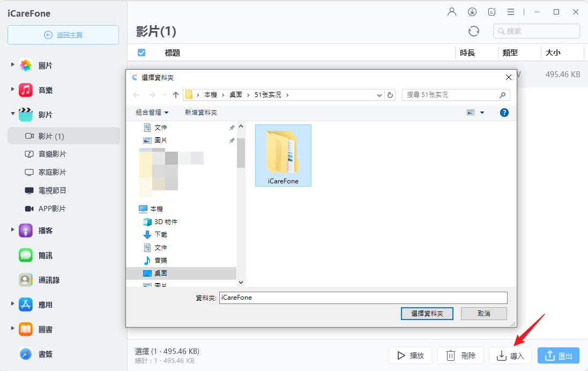Open the 音樂 music icon in sidebar
The width and height of the screenshot is (588, 371).
click(x=26, y=90)
